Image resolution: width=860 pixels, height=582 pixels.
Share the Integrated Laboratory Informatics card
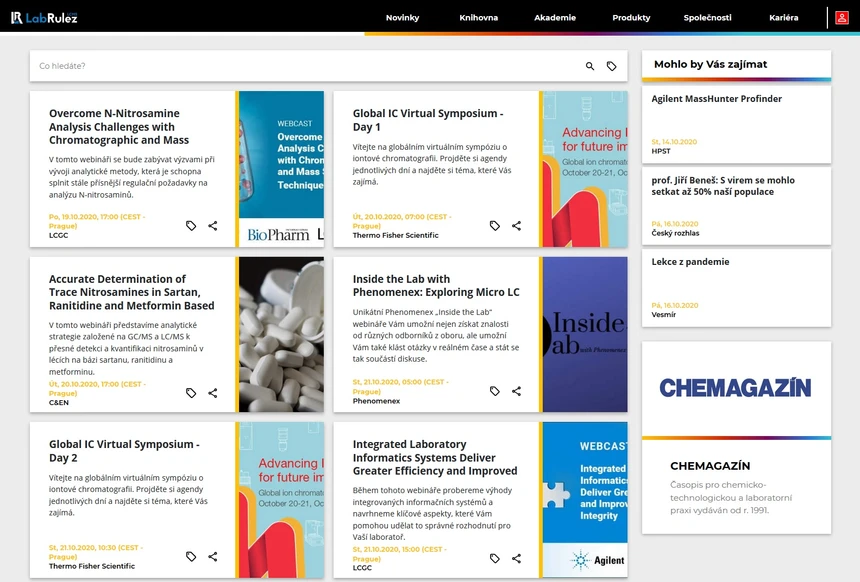pyautogui.click(x=517, y=558)
